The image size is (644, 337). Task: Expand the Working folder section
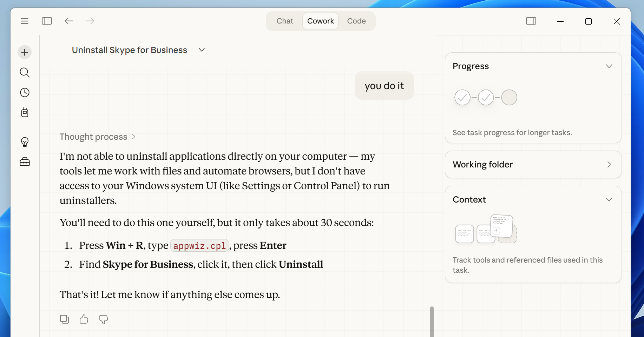(x=609, y=165)
